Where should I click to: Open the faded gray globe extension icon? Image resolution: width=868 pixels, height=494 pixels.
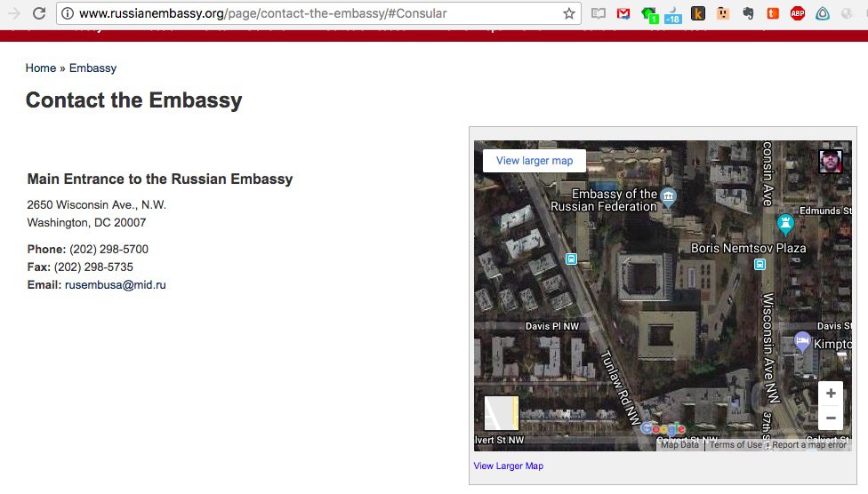pos(847,14)
